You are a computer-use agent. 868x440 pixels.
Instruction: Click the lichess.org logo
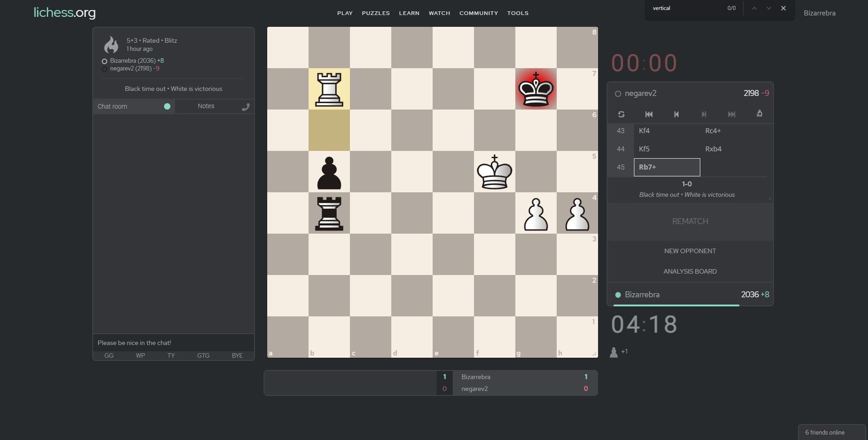pyautogui.click(x=64, y=12)
